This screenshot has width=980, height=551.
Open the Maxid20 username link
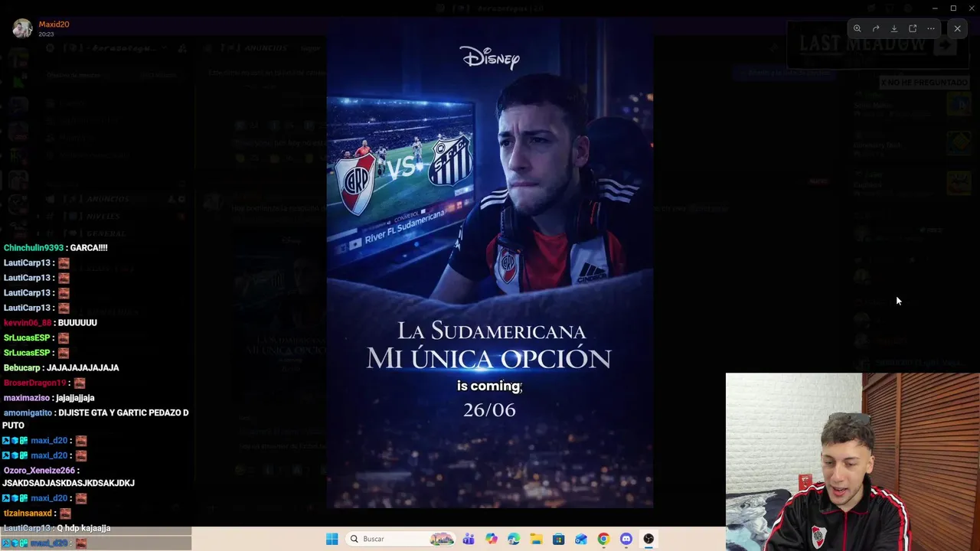pos(54,24)
